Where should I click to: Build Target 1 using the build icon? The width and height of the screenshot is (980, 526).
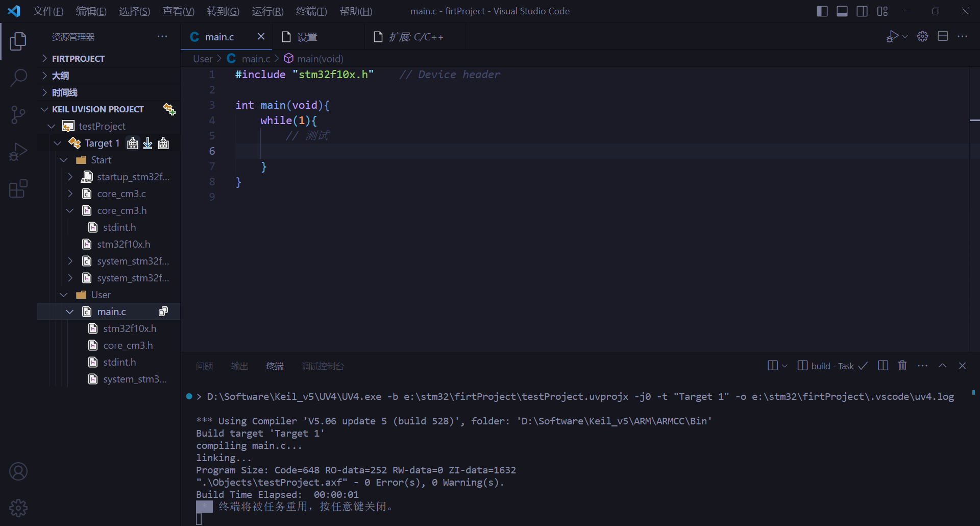(x=132, y=143)
